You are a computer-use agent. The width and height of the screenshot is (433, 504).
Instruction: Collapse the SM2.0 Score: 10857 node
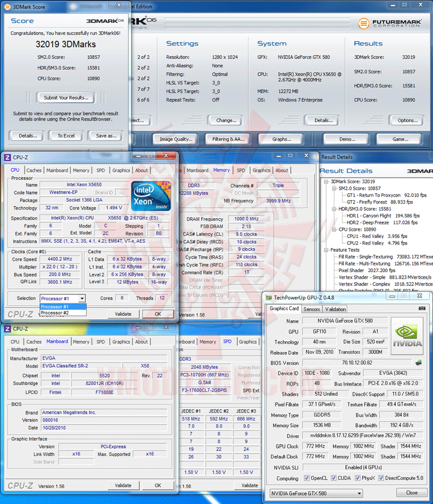(x=334, y=189)
